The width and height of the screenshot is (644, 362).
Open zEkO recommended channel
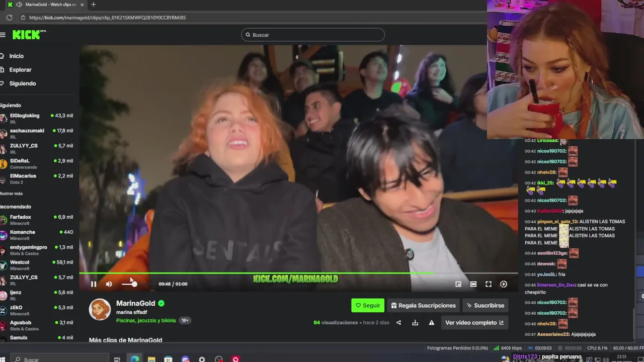tap(37, 310)
